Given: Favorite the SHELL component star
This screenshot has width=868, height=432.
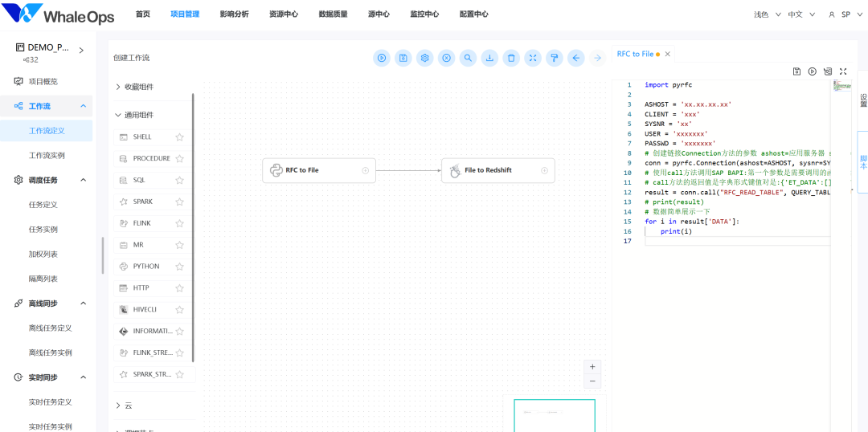Looking at the screenshot, I should click(179, 137).
